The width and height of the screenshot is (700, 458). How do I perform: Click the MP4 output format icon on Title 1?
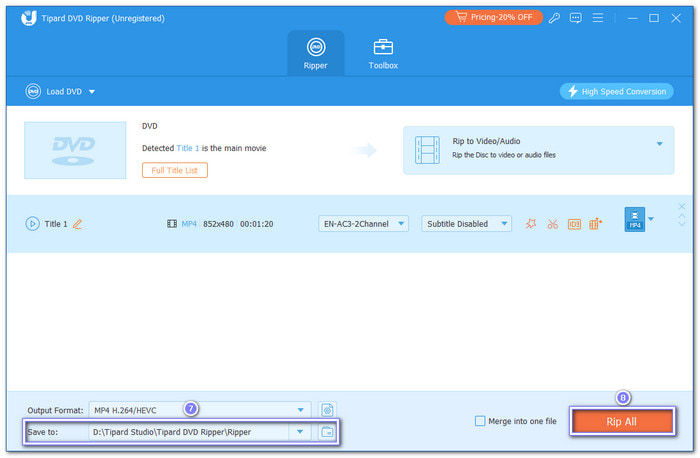(x=634, y=219)
